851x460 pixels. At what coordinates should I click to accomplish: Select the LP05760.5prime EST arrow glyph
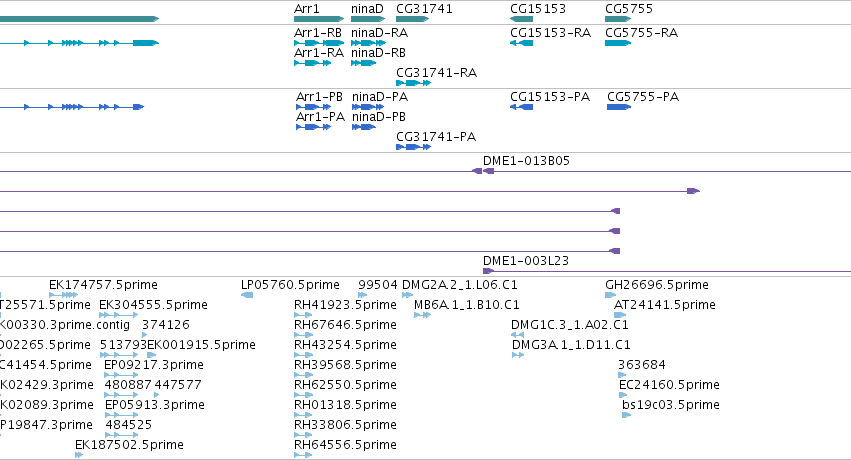click(x=247, y=295)
